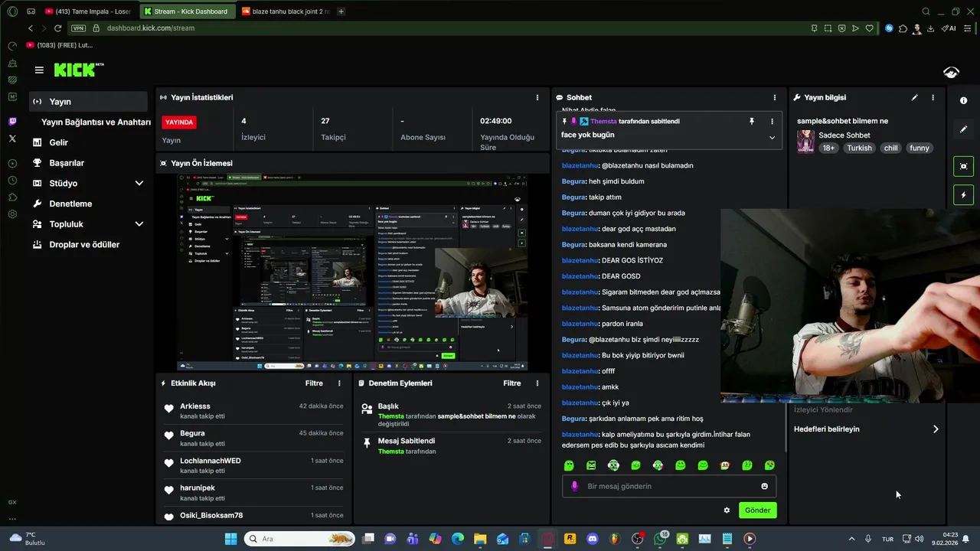The image size is (980, 551).
Task: Click the Begura follow event
Action: pos(253,439)
